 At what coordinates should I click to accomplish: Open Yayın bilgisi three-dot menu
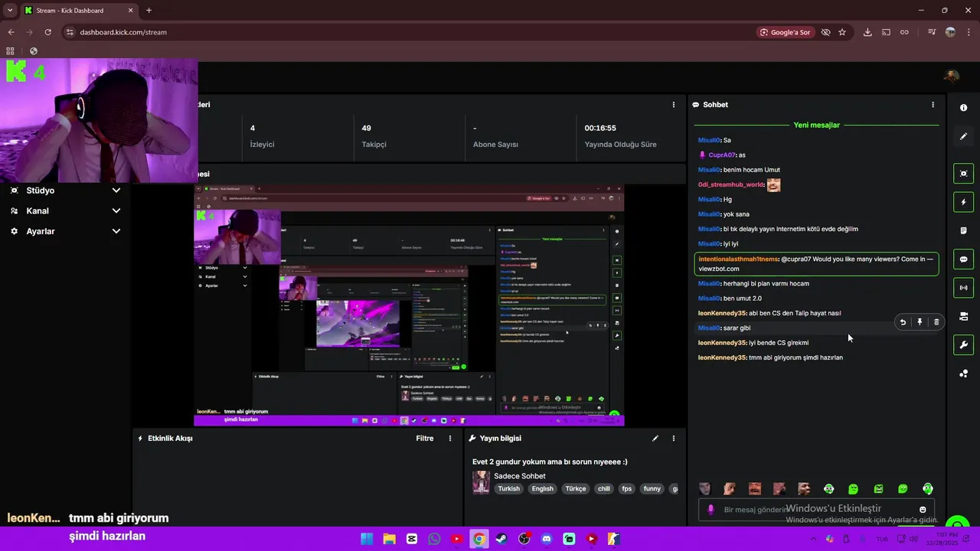674,439
